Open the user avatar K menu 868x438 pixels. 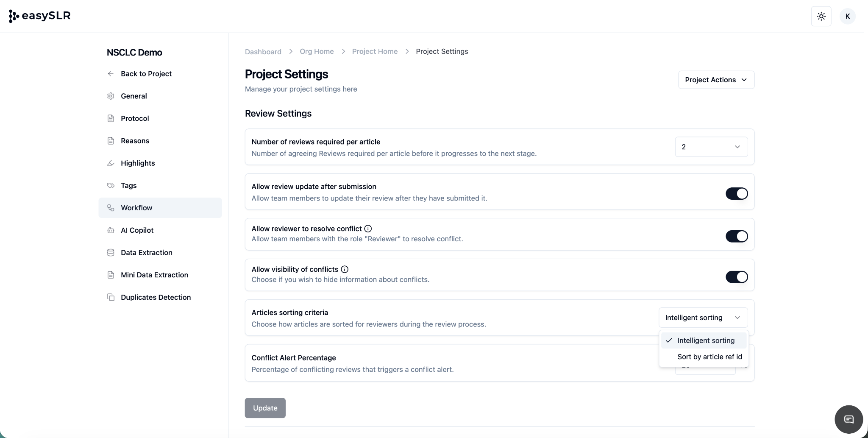coord(847,17)
